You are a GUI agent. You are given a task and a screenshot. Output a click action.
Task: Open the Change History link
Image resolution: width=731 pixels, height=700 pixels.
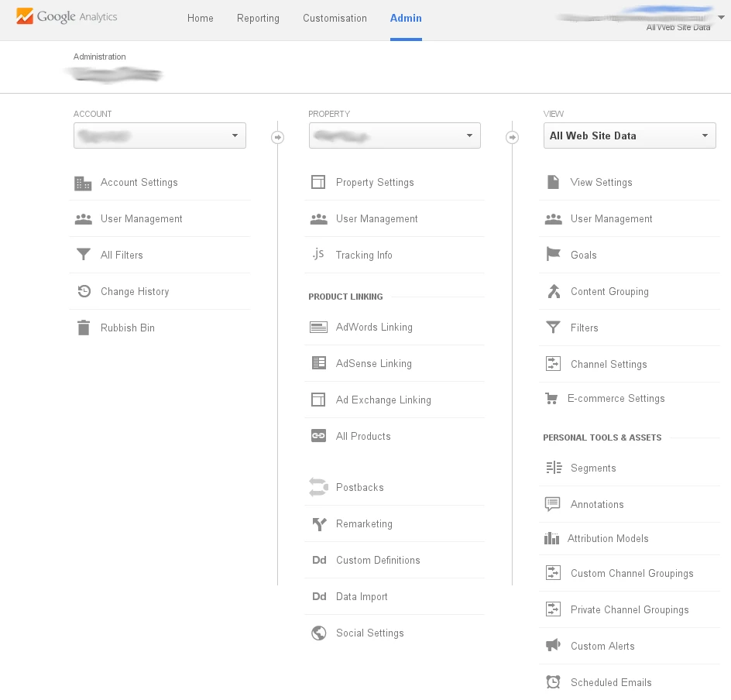pos(135,291)
